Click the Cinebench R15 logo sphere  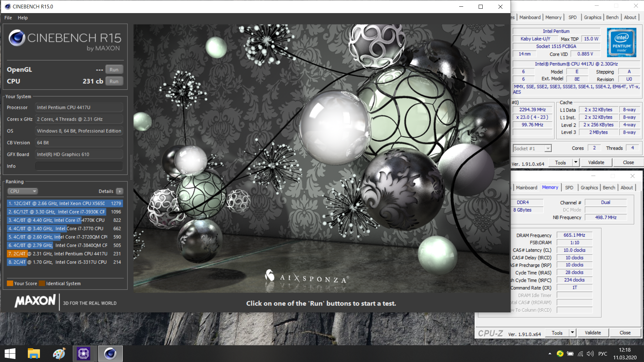coord(17,38)
